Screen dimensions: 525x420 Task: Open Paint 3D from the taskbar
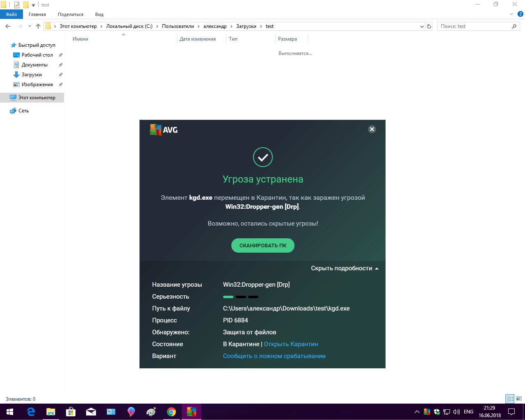[x=131, y=412]
